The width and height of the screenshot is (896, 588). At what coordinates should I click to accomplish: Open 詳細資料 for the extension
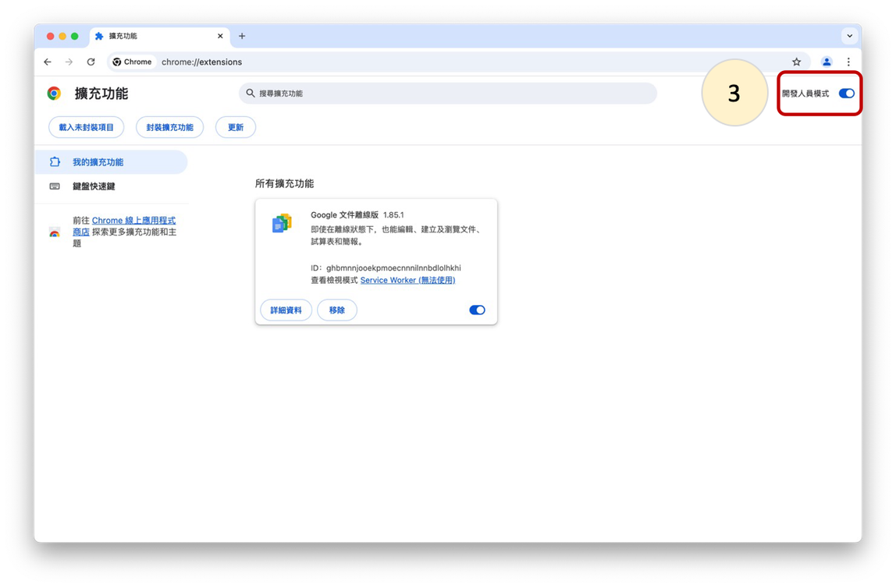[286, 310]
